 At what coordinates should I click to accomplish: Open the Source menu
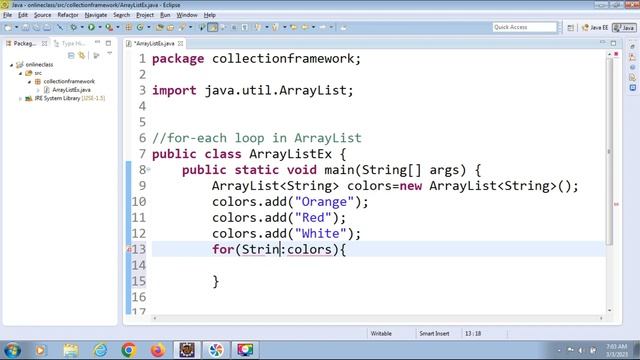point(42,15)
